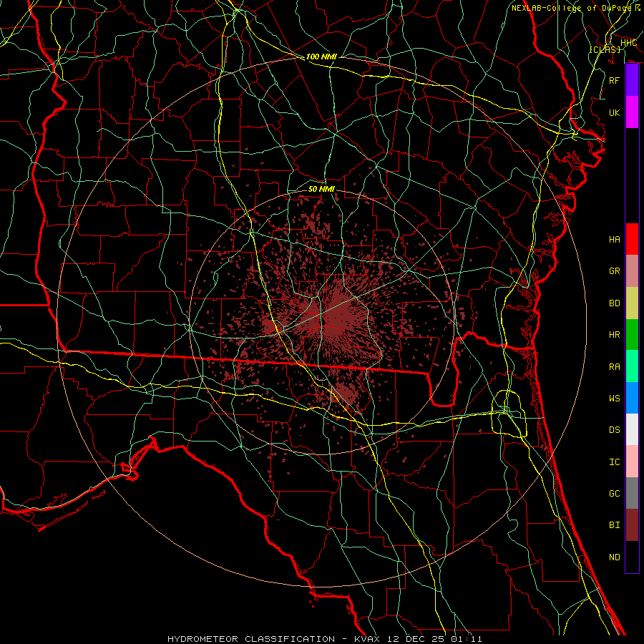Screen dimensions: 644x644
Task: Click the KVAX radar site identifier
Action: coord(369,639)
